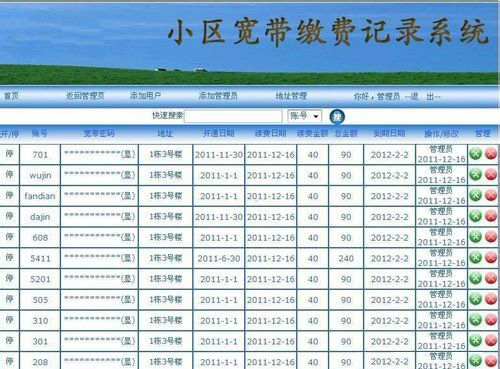Click the green icon in row 608
Screen dimensions: 500x369
(475, 236)
